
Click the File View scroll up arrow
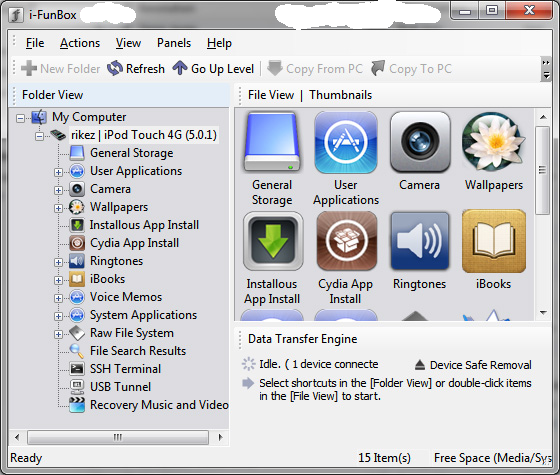pos(543,117)
